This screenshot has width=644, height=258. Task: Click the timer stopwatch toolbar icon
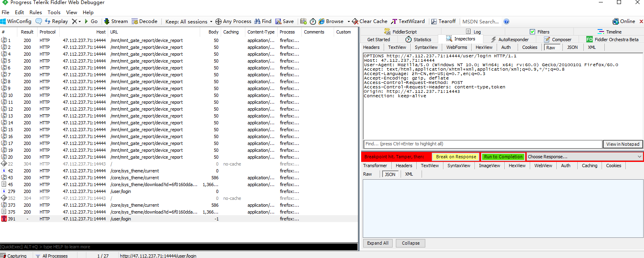point(313,21)
